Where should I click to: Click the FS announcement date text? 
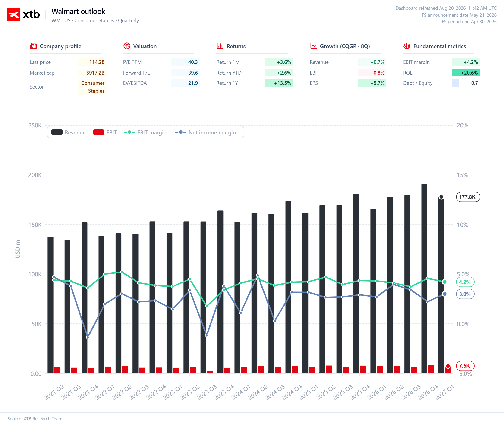pos(459,15)
